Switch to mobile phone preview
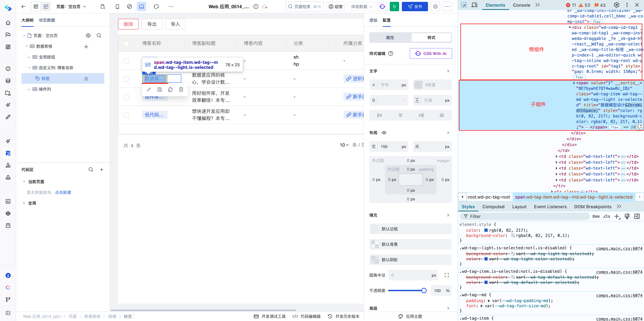Screen dimensions: 644x321 coord(117,7)
